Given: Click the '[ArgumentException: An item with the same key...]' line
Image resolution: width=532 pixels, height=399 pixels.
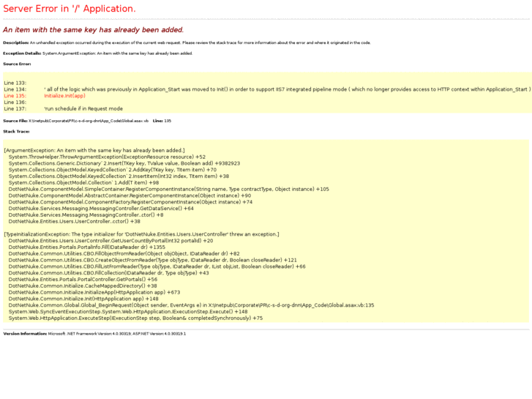Looking at the screenshot, I should [94, 150].
